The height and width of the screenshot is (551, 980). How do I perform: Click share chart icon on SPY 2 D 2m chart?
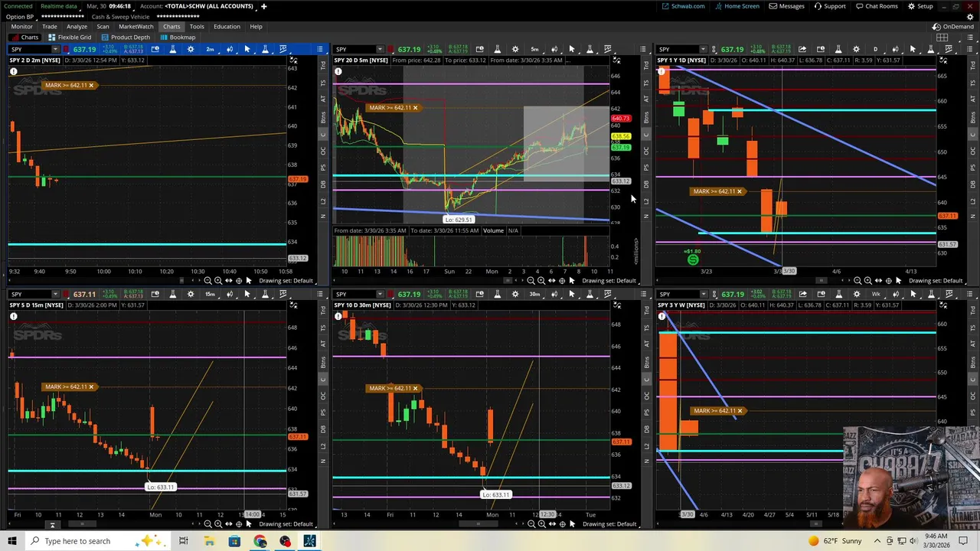click(x=155, y=49)
